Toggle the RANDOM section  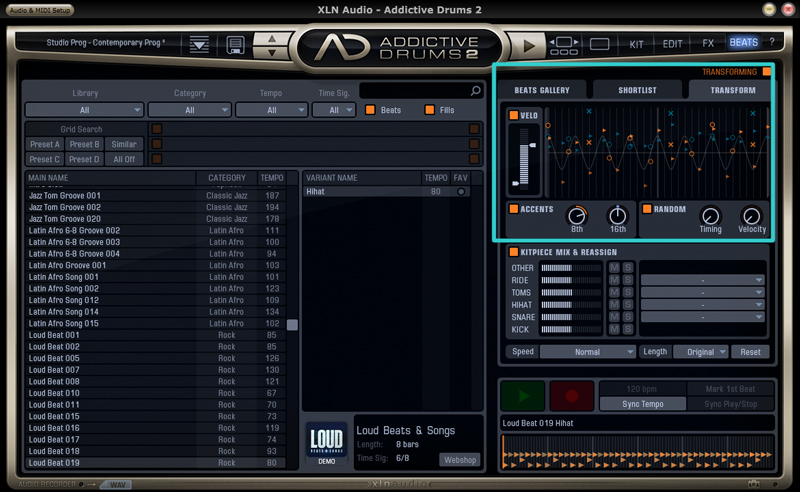[x=647, y=209]
